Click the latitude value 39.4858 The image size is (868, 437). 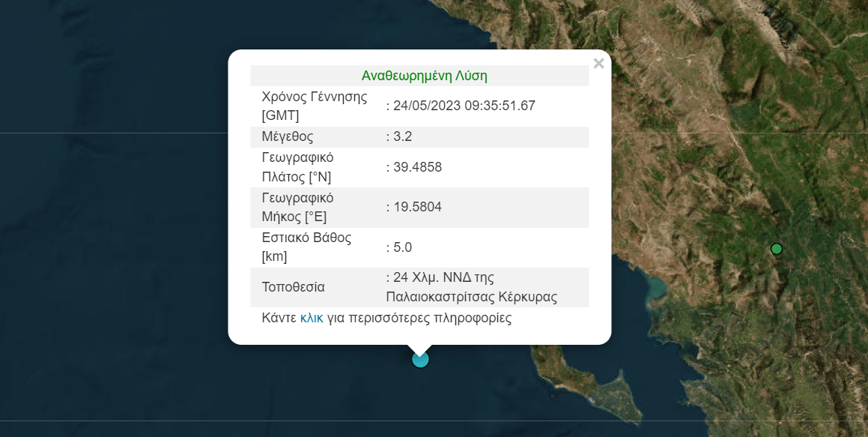(417, 167)
